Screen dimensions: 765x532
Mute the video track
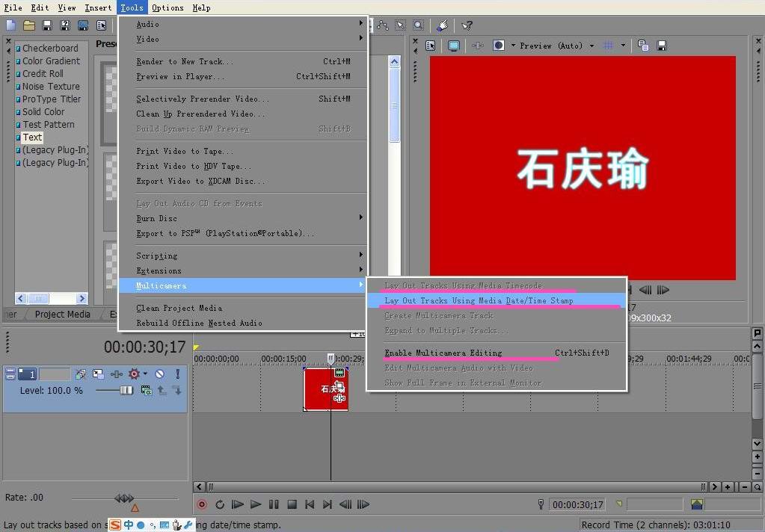point(159,374)
